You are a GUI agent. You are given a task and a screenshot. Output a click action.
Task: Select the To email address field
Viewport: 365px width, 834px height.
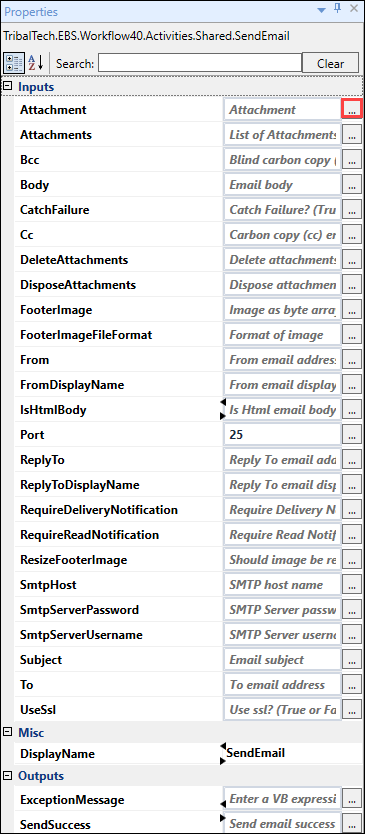click(283, 685)
